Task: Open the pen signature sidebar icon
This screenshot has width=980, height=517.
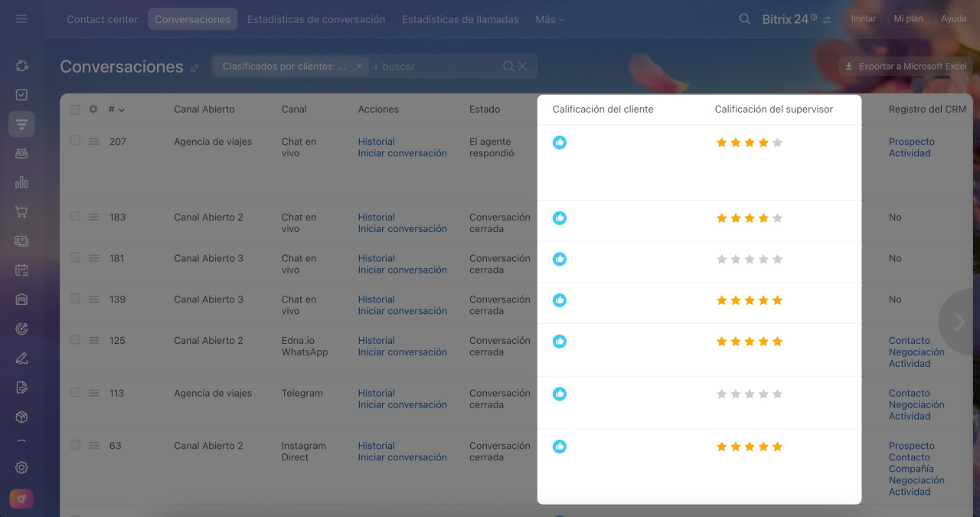Action: [21, 358]
